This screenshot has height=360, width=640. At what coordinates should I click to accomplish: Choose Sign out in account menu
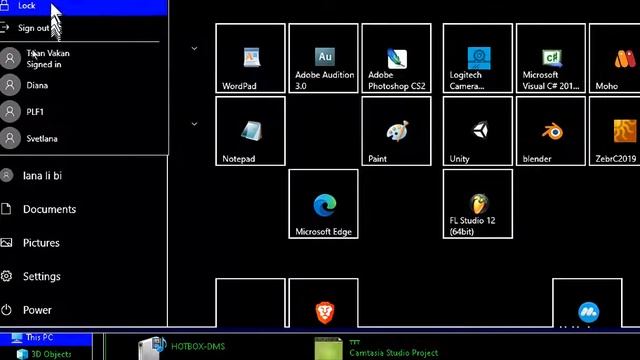[x=83, y=28]
